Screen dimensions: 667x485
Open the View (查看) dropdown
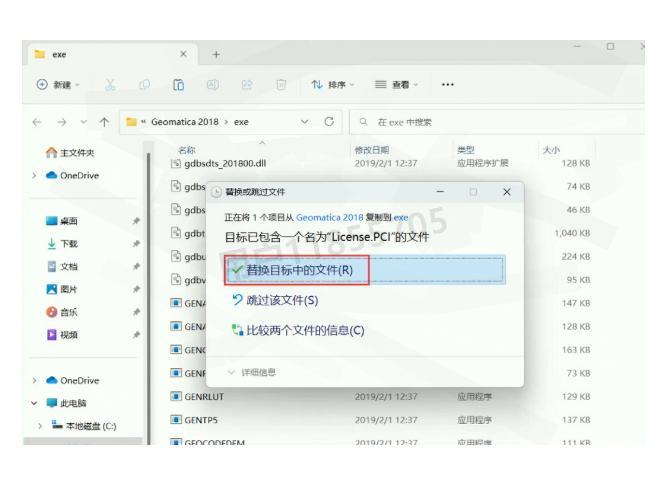(x=396, y=85)
